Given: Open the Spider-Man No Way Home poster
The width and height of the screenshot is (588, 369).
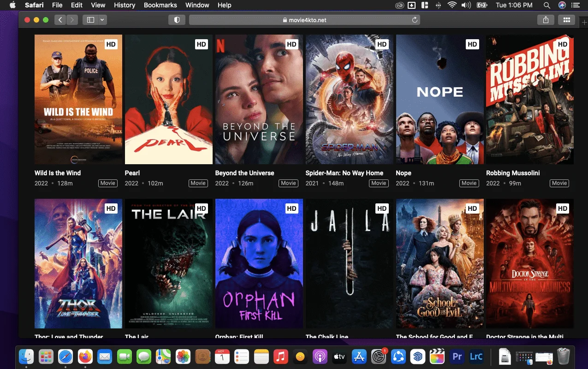Looking at the screenshot, I should 350,99.
